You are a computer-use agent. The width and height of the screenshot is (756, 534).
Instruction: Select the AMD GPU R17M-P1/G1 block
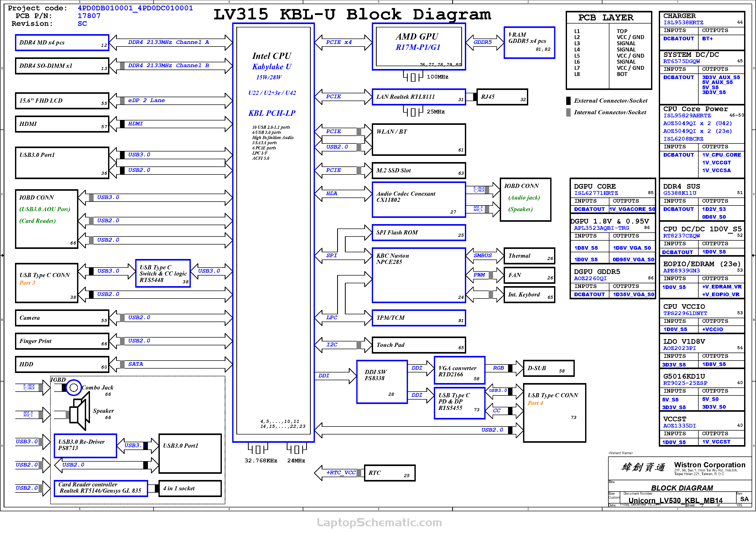419,47
